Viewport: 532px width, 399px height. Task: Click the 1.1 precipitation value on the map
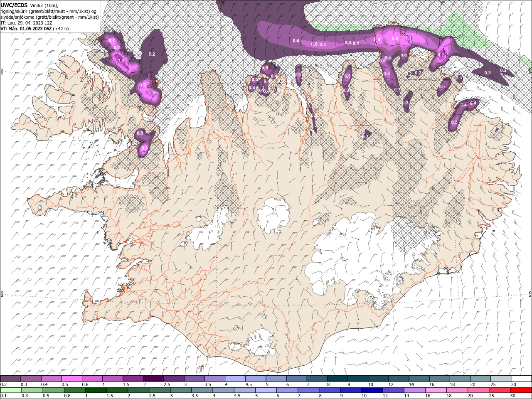point(409,38)
